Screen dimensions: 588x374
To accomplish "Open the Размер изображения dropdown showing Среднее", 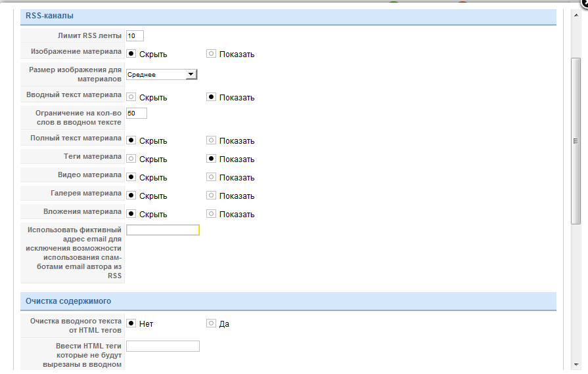I will point(162,75).
